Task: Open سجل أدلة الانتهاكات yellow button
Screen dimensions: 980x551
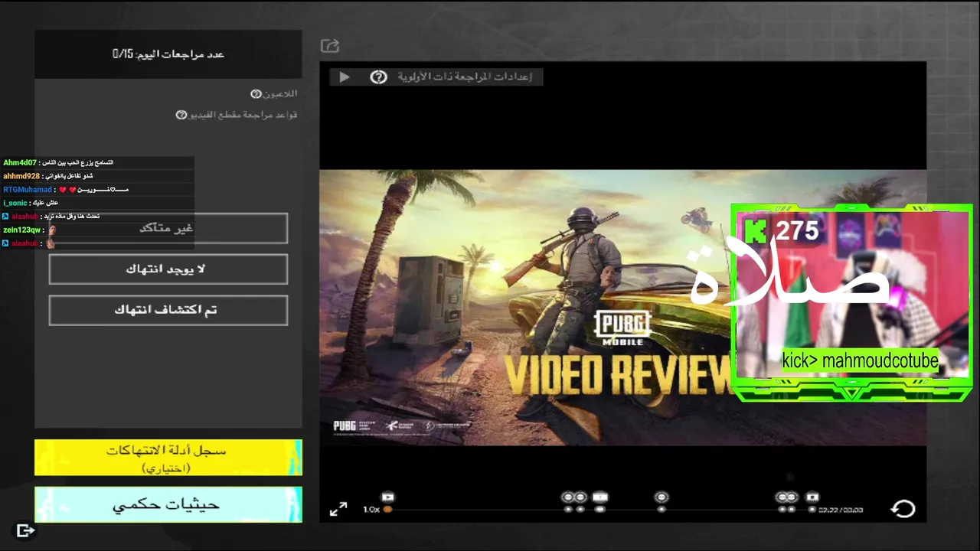Action: (x=168, y=458)
